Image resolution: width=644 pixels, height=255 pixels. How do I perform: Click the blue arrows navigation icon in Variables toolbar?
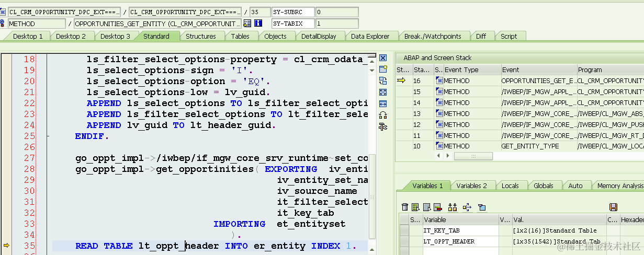pos(467,207)
